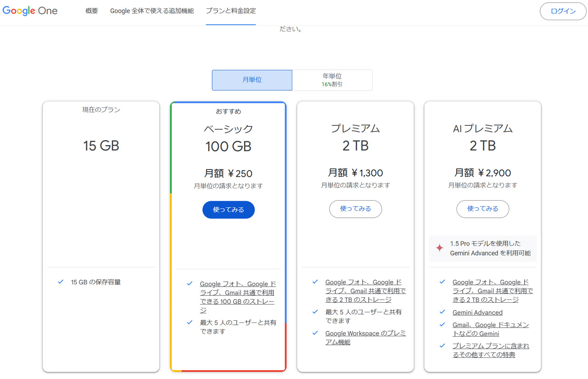Image resolution: width=588 pixels, height=379 pixels.
Task: Click checkmark beside 15 GB の保存容量
Action: click(61, 282)
